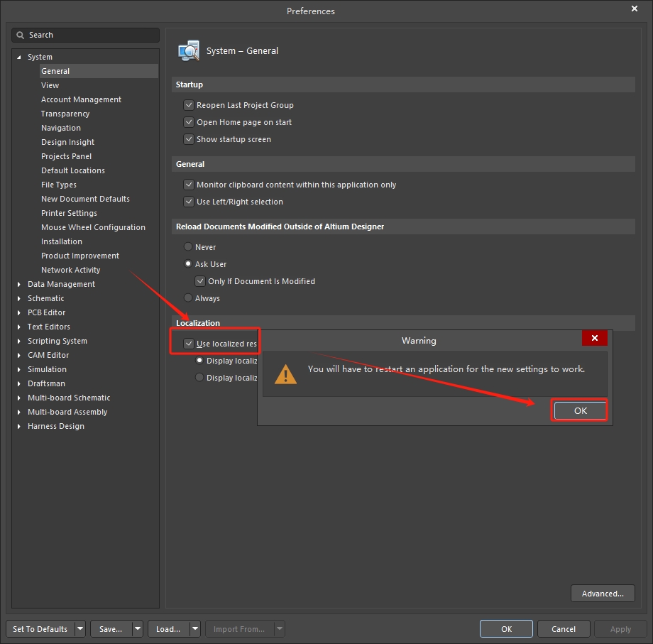Click the Set To Defaults button

click(40, 628)
